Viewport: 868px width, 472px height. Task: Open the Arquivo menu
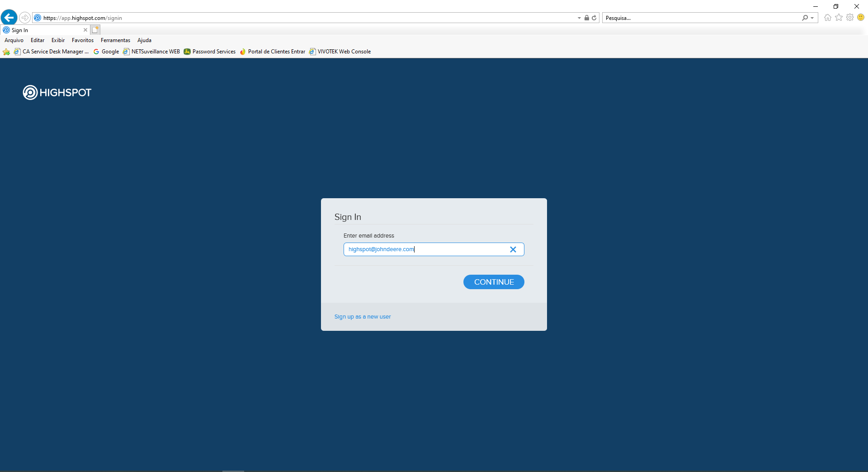click(x=14, y=40)
